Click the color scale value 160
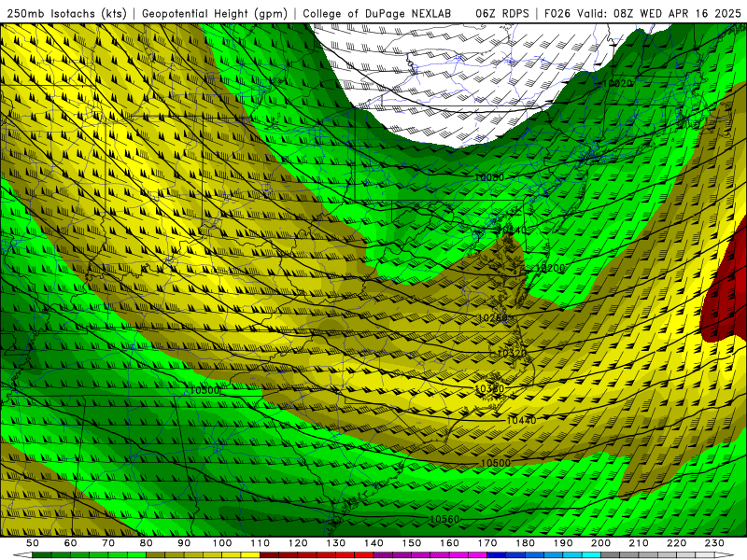The image size is (747, 560). point(449,543)
